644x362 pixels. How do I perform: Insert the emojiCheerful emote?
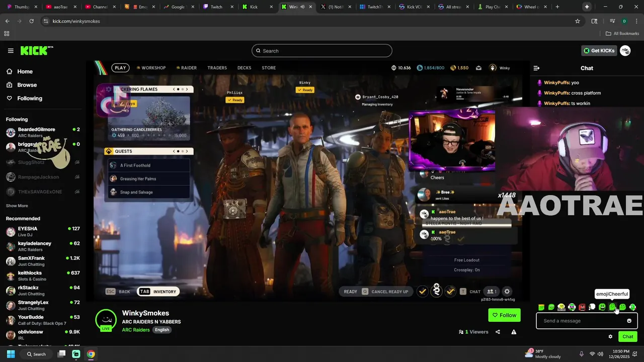tap(612, 307)
